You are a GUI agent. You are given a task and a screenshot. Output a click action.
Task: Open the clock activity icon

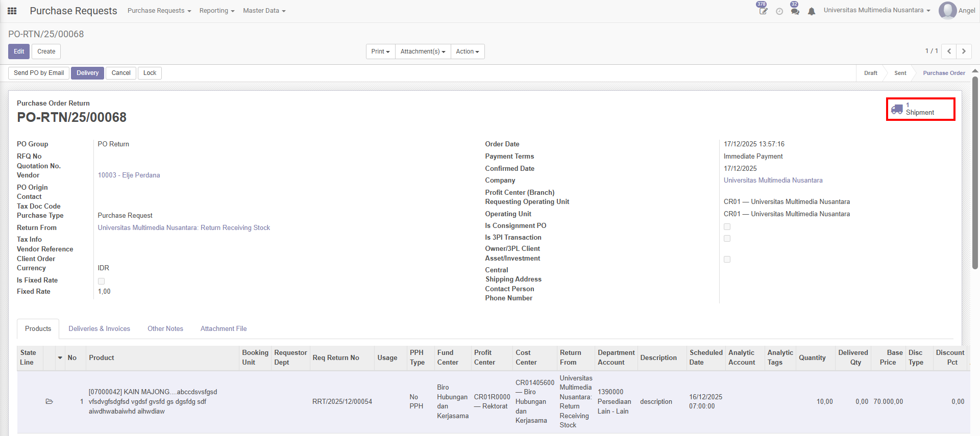coord(779,11)
